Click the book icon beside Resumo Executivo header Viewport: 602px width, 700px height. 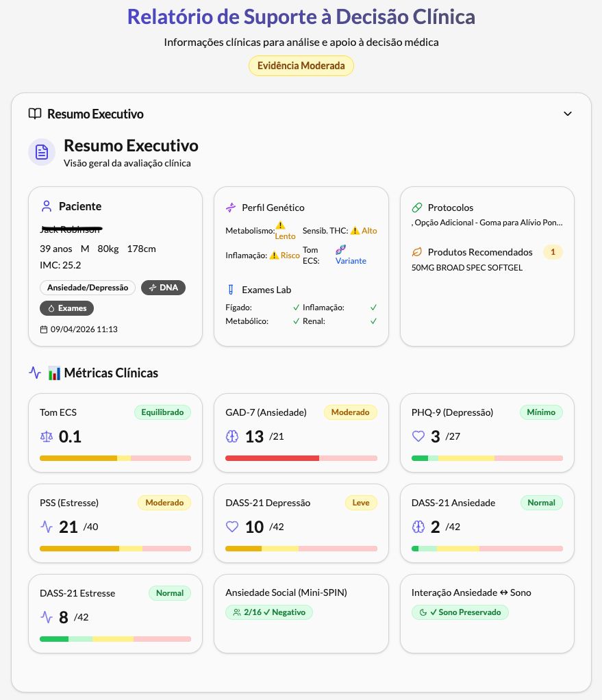pos(35,114)
